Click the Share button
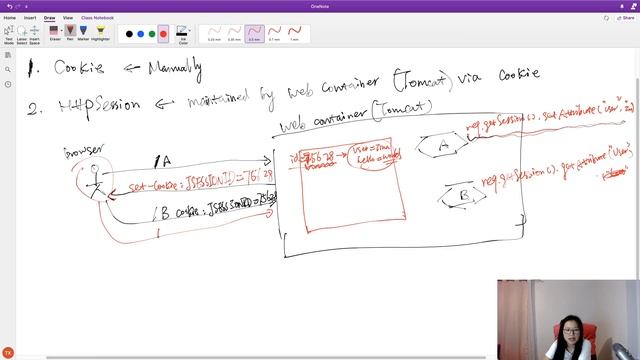This screenshot has height=360, width=640. (x=626, y=18)
